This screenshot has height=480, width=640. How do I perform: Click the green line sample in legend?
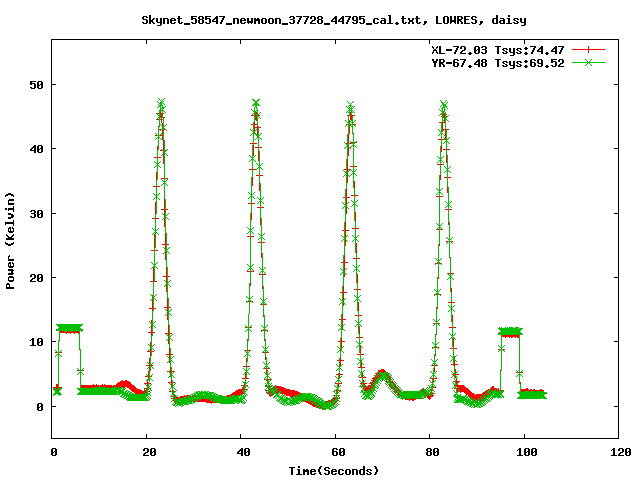(x=588, y=62)
